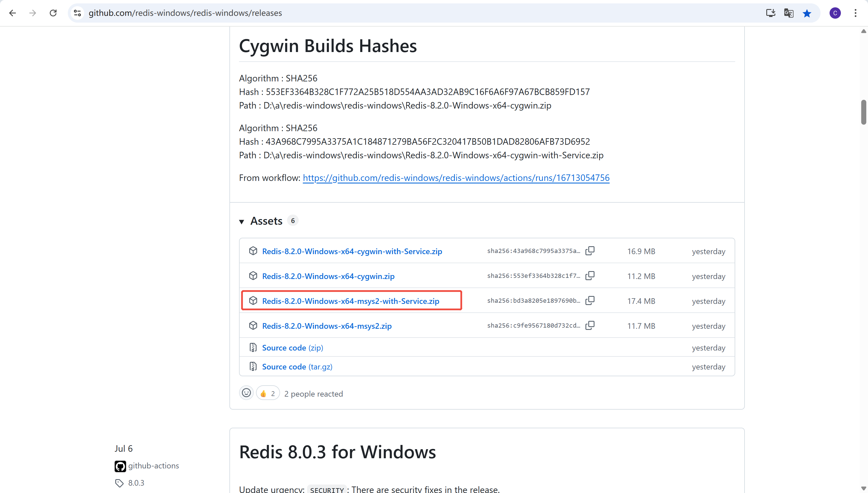This screenshot has height=493, width=868.
Task: Open github-actions author link
Action: point(153,466)
